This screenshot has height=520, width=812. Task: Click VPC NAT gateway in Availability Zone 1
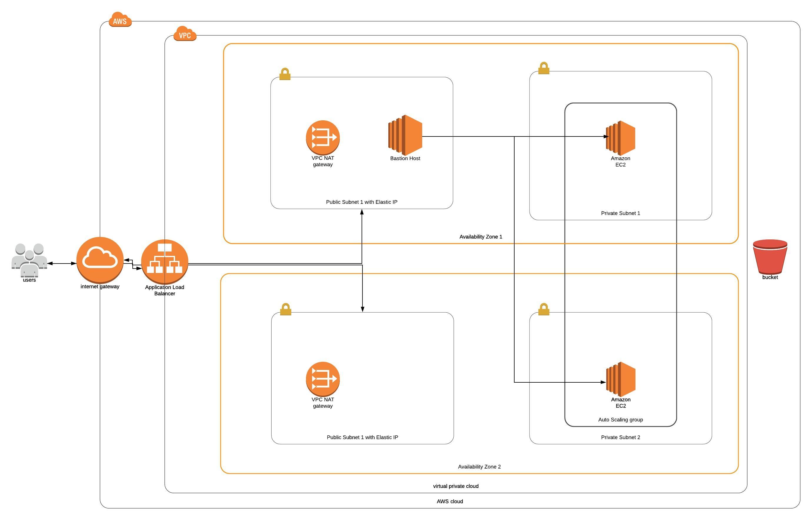point(322,138)
